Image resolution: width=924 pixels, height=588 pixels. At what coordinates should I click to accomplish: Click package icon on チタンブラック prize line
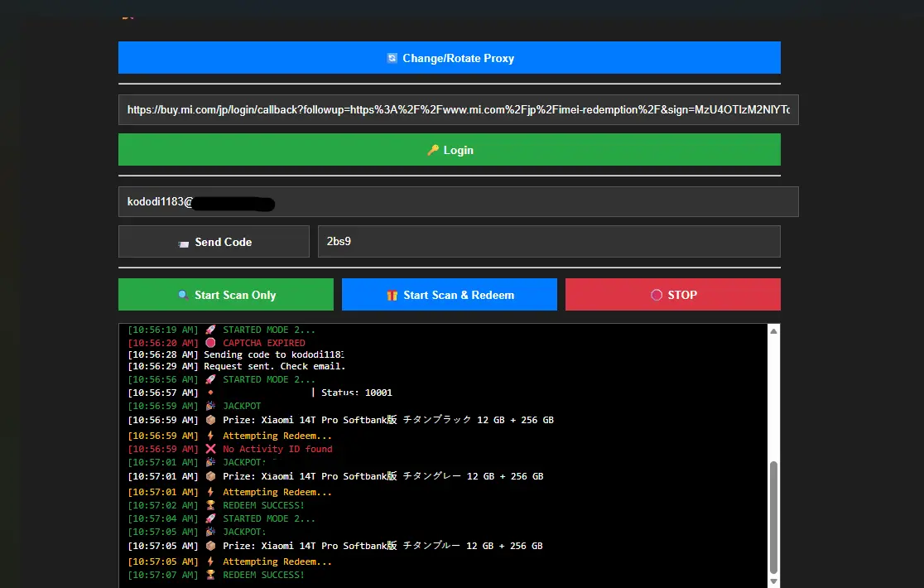click(x=210, y=420)
